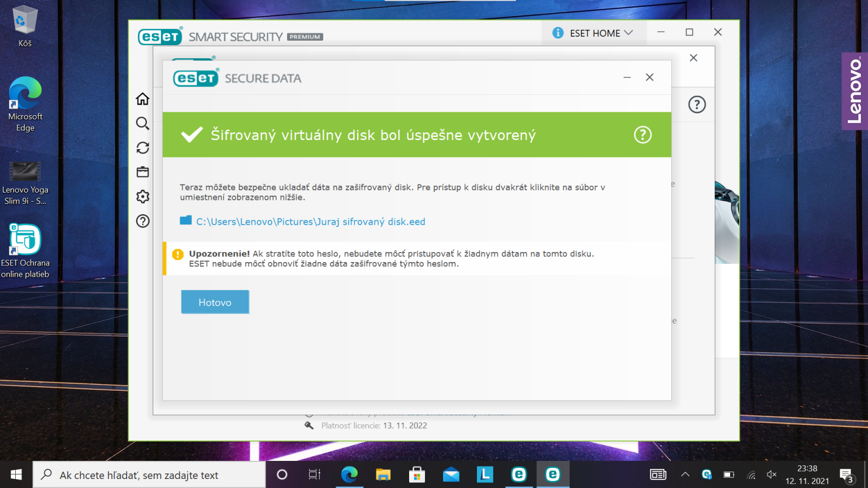Click the license validity text 13. 11. 2022
This screenshot has height=488, width=868.
point(405,425)
